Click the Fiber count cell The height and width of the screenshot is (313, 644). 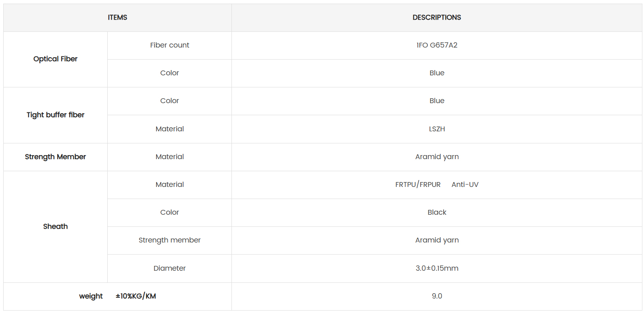click(x=169, y=45)
